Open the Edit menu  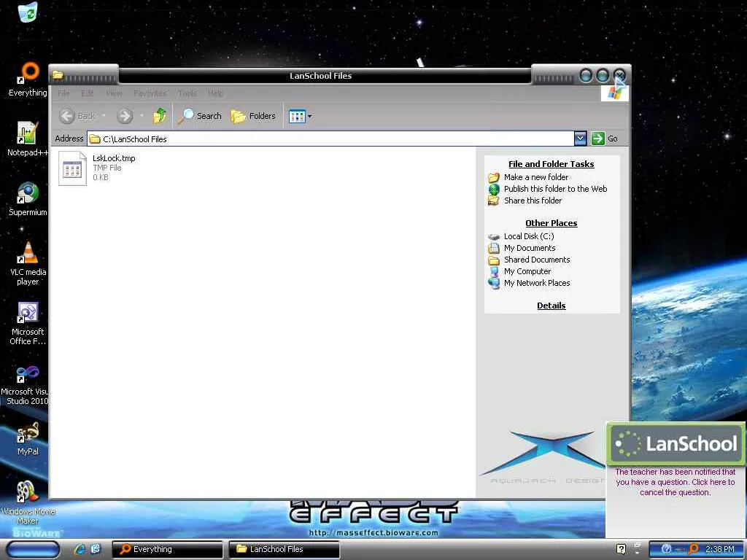88,93
